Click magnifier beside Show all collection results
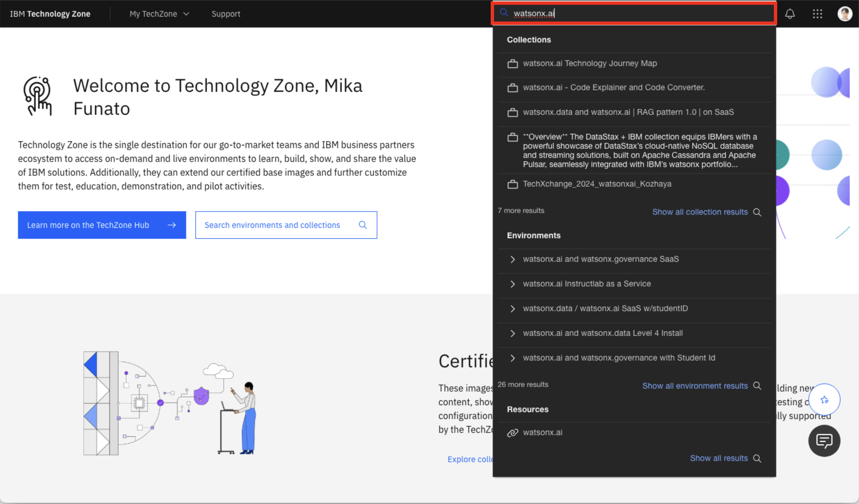This screenshot has width=859, height=504. click(757, 212)
